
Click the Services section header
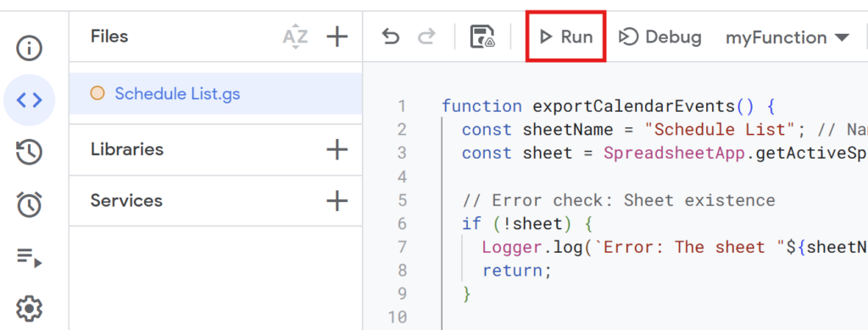127,200
